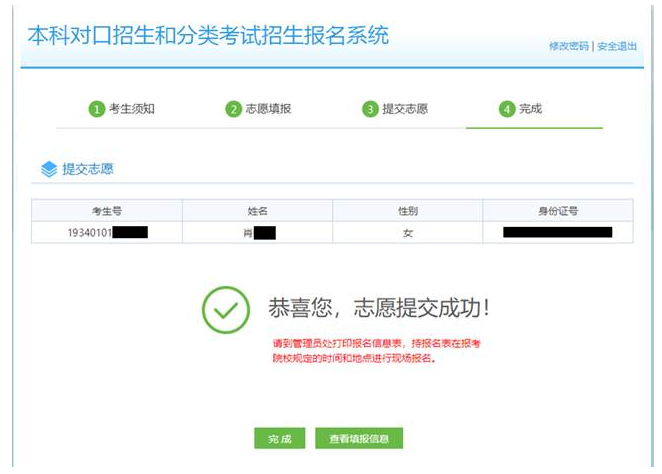This screenshot has height=474, width=662.
Task: Select the 提交志愿 step label in progress bar
Action: [x=405, y=109]
